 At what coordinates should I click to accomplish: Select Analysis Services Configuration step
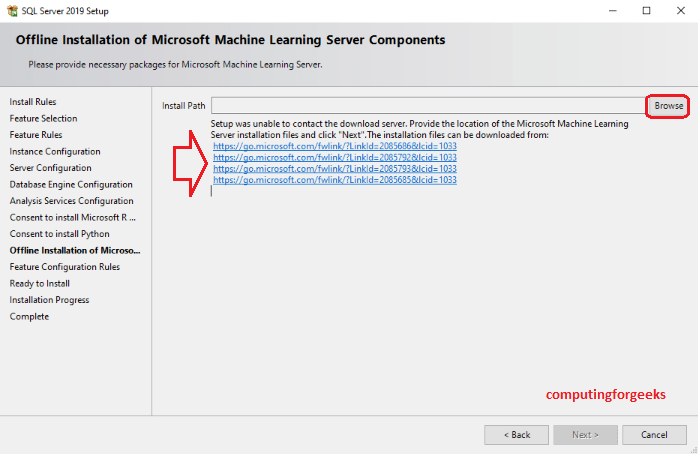[x=71, y=201]
